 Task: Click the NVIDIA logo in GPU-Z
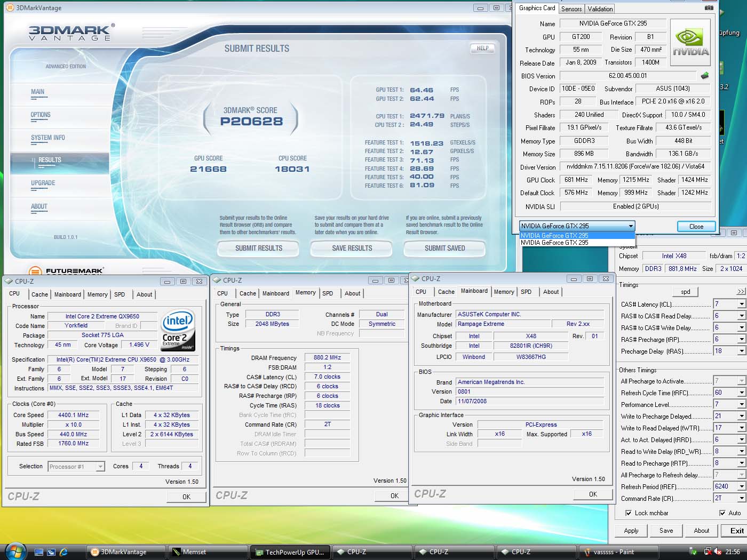click(690, 43)
